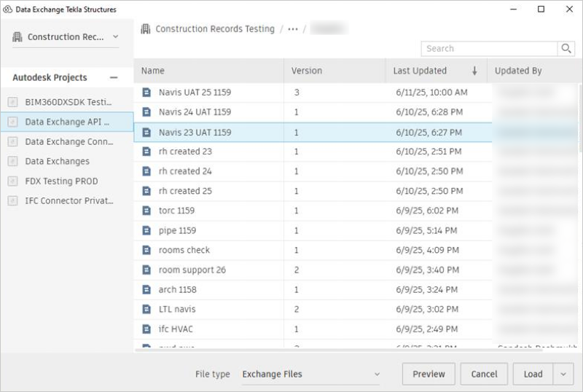Image resolution: width=583 pixels, height=392 pixels.
Task: Select the torc 1159 file name
Action: click(176, 211)
